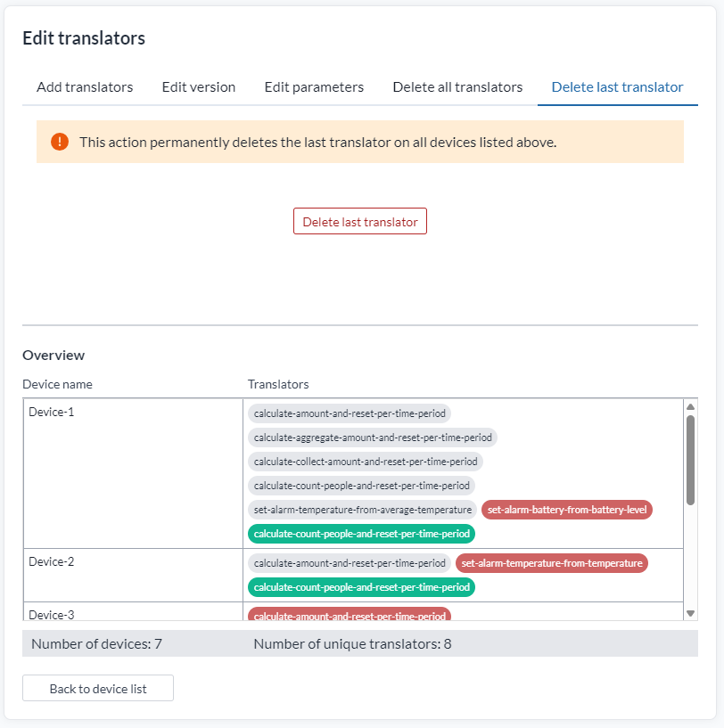This screenshot has width=724, height=728.
Task: Click the calculate-aggregate-amount-and-reset-per-time-period tag
Action: [373, 438]
